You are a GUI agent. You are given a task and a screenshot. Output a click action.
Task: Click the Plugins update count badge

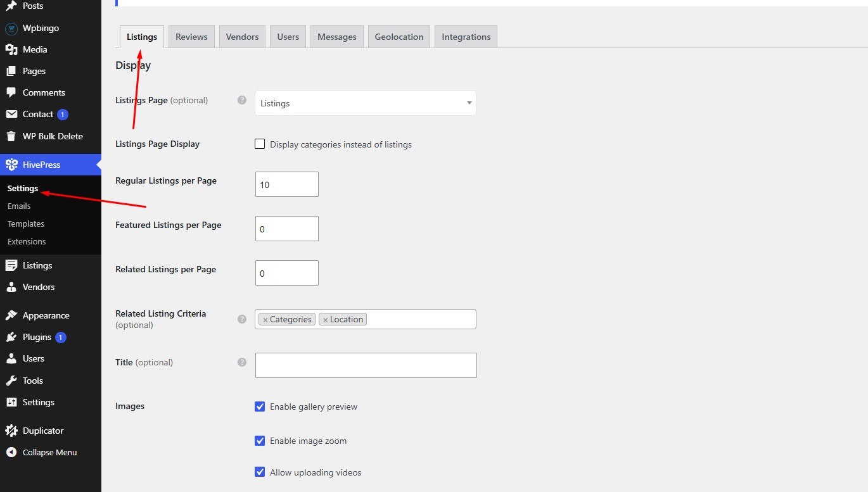[61, 337]
